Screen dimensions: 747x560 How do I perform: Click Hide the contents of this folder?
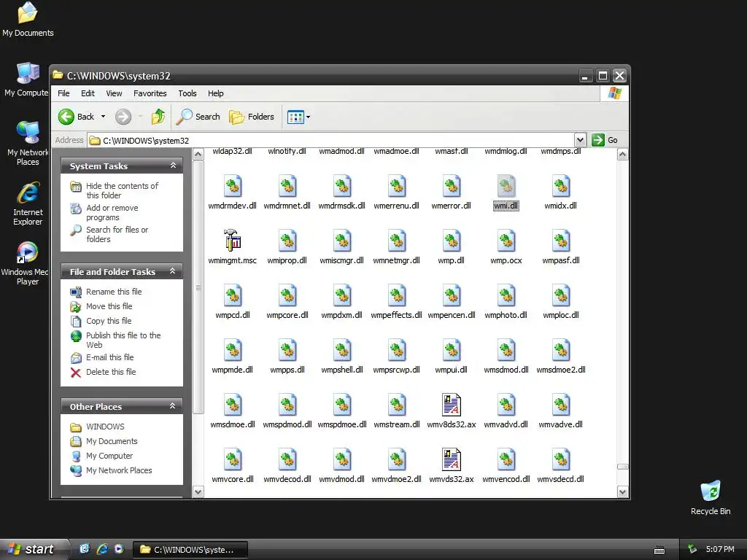coord(122,190)
